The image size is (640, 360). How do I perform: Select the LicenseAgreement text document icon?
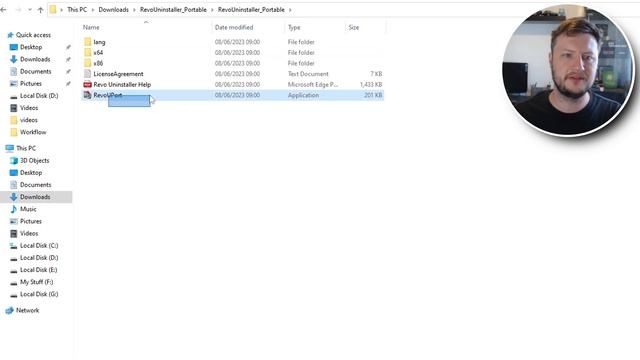tap(87, 73)
